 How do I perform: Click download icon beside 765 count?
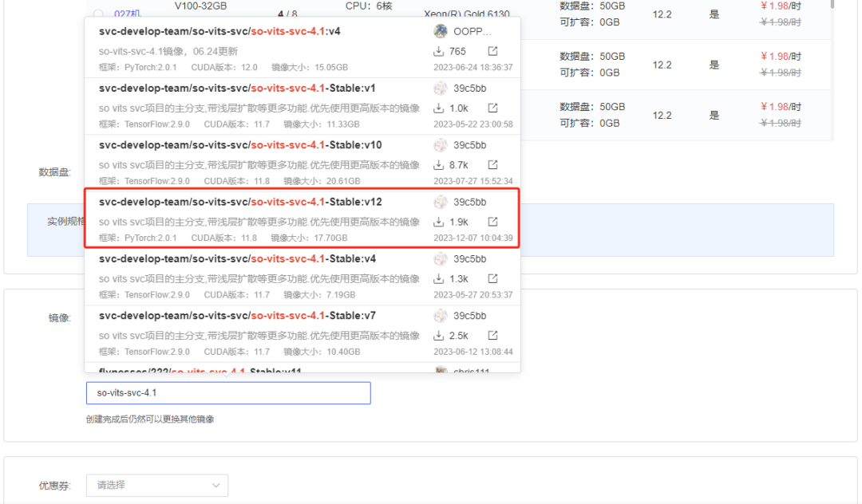(439, 51)
